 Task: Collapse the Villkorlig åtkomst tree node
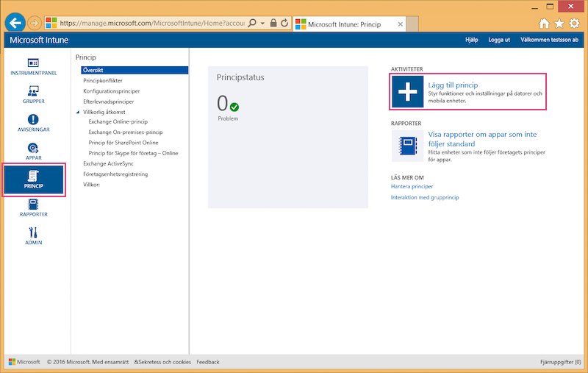(78, 113)
